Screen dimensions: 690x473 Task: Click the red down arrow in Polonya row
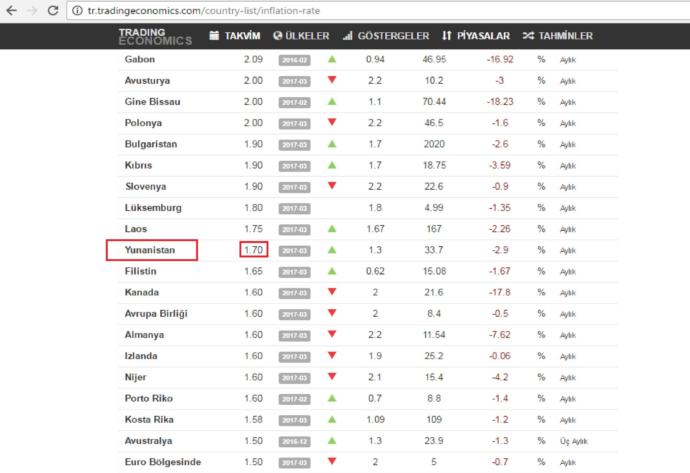(x=332, y=122)
